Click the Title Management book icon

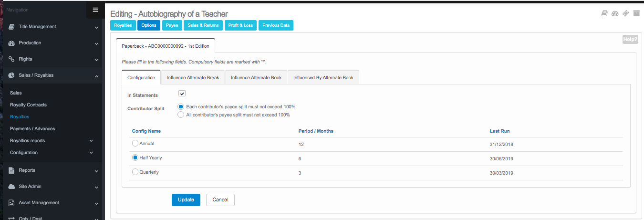click(x=11, y=27)
